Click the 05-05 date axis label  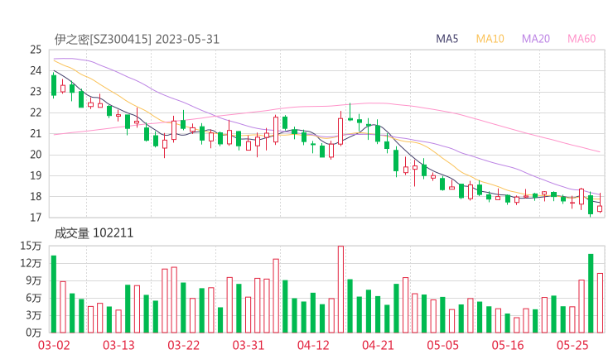click(442, 345)
